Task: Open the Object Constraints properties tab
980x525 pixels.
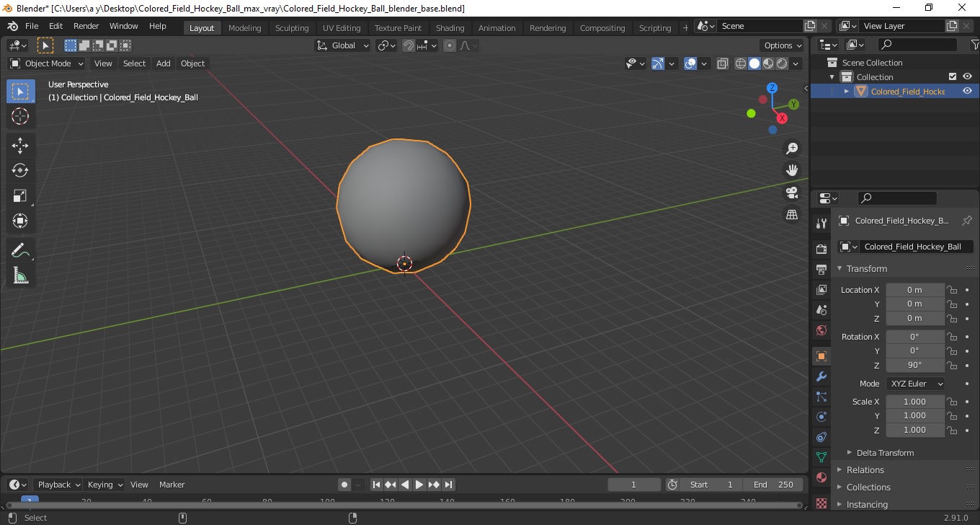Action: (821, 437)
